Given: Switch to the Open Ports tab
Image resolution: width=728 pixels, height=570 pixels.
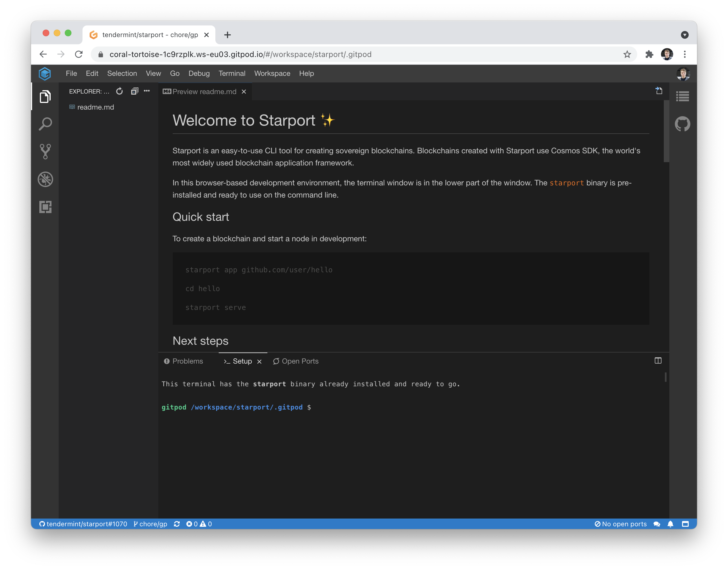Looking at the screenshot, I should (296, 361).
